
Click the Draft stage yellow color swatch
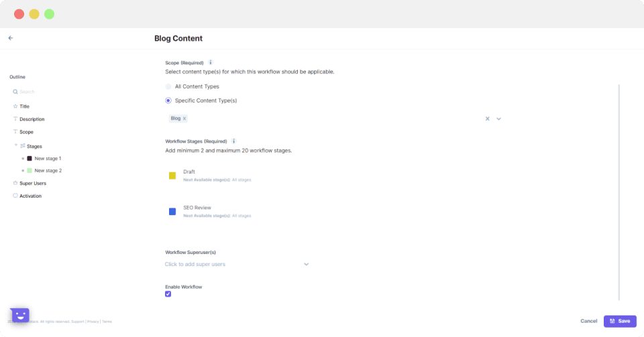pyautogui.click(x=172, y=176)
